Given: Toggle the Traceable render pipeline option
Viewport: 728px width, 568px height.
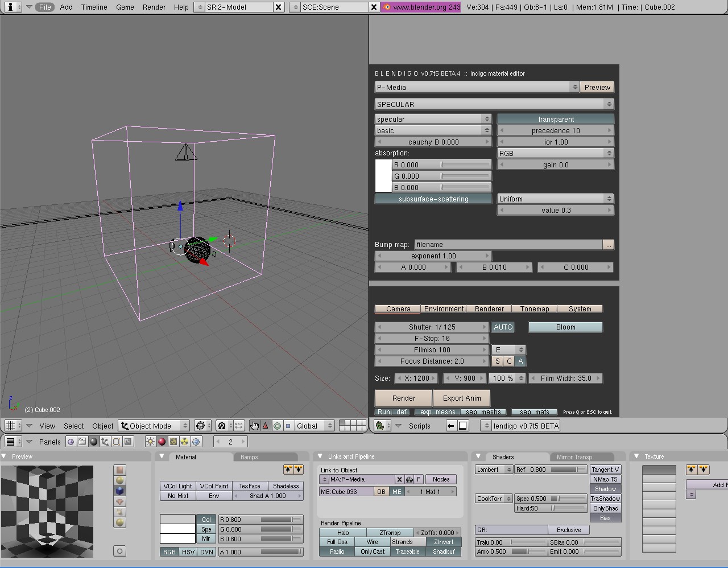Looking at the screenshot, I should point(407,551).
